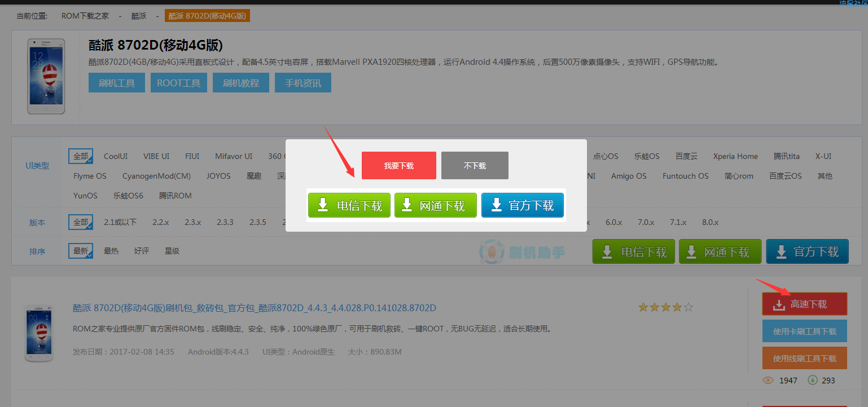The width and height of the screenshot is (868, 407).
Task: Sort by 最热
Action: (x=111, y=251)
